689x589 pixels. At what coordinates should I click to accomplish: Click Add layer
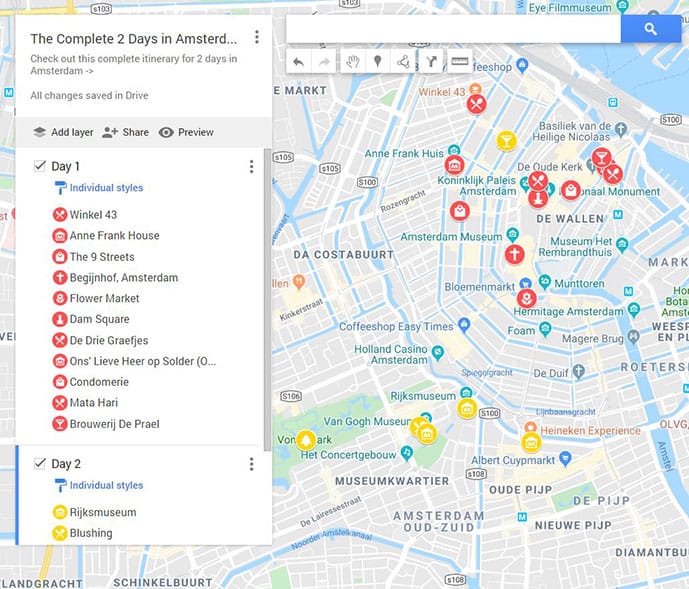pos(63,132)
